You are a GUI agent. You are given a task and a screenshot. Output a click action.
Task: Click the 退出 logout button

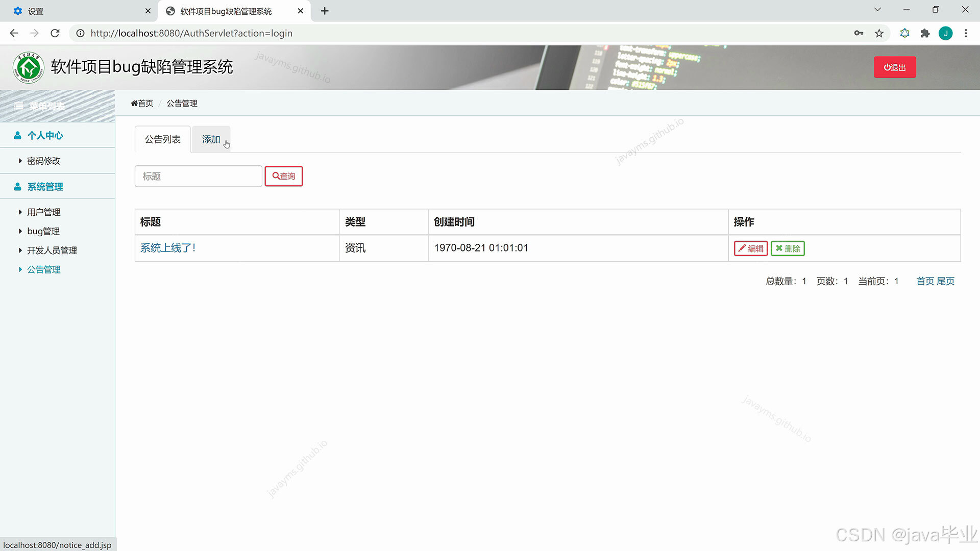[895, 67]
